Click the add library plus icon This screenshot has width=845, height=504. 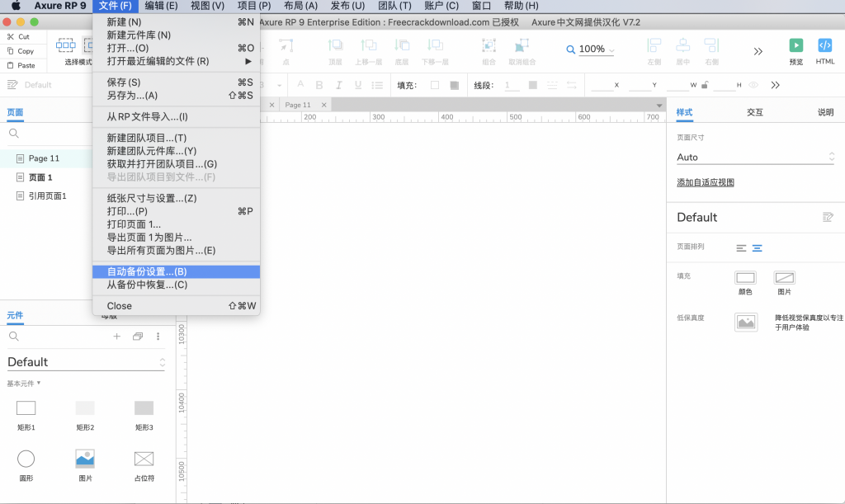[116, 337]
